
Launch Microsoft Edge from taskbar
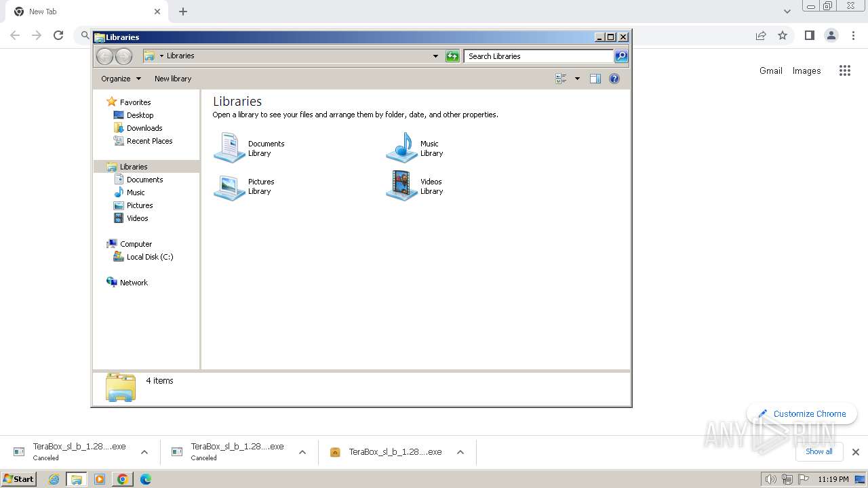click(x=145, y=479)
